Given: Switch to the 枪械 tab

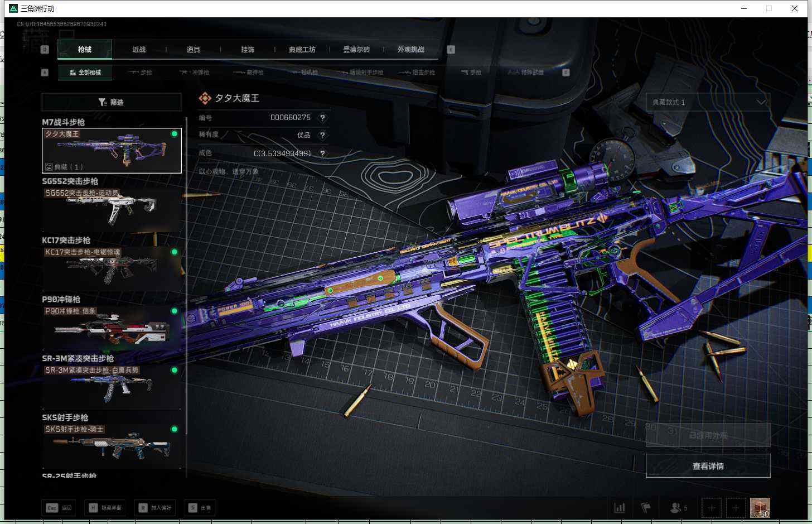Looking at the screenshot, I should click(x=85, y=50).
